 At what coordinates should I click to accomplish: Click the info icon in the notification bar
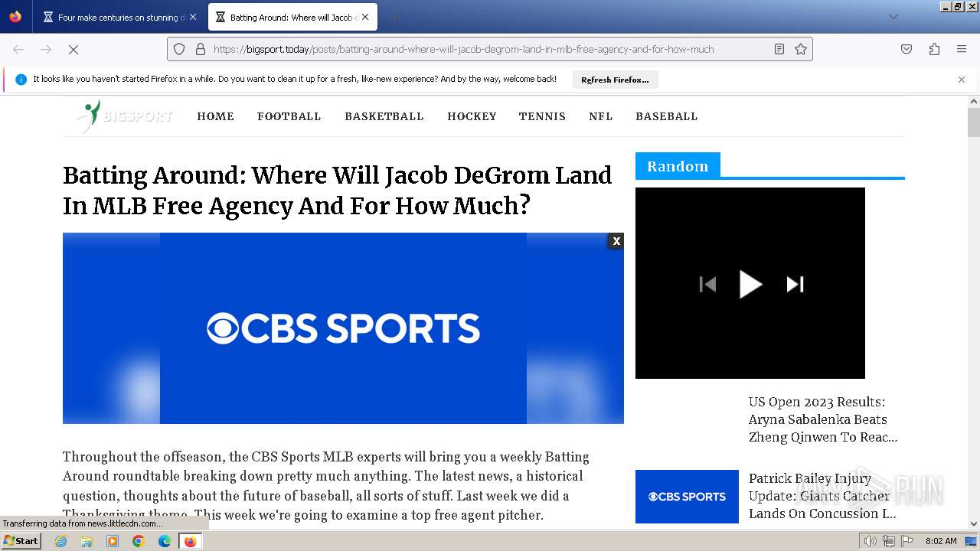(21, 79)
